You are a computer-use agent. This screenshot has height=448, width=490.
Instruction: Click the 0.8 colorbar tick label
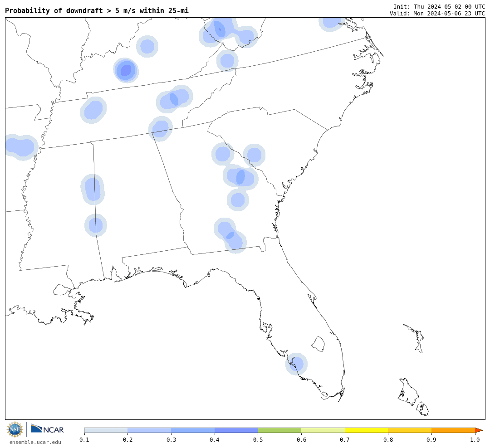[388, 439]
